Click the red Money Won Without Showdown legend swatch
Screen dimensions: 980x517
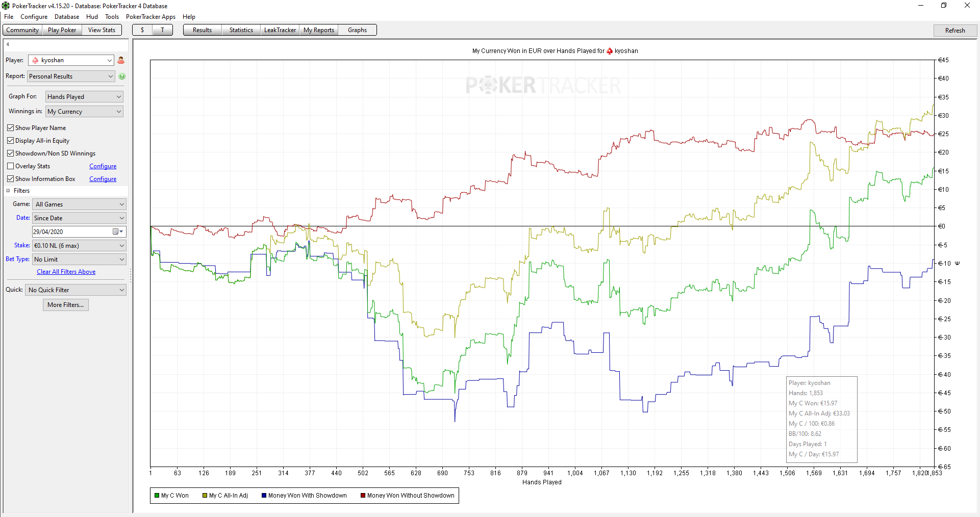click(x=363, y=496)
